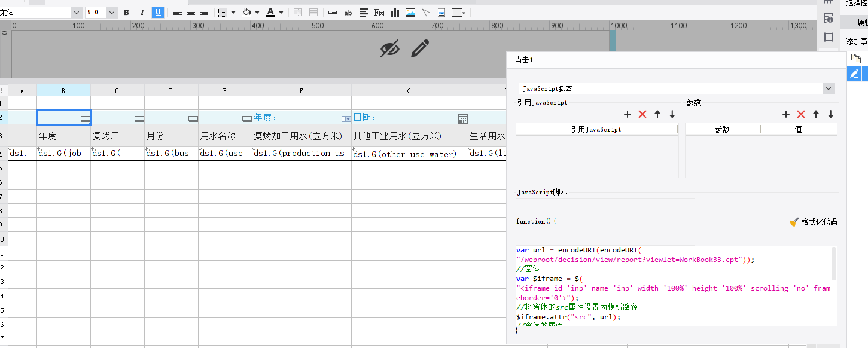
Task: Add a new 引用JavaScript entry
Action: tap(628, 114)
